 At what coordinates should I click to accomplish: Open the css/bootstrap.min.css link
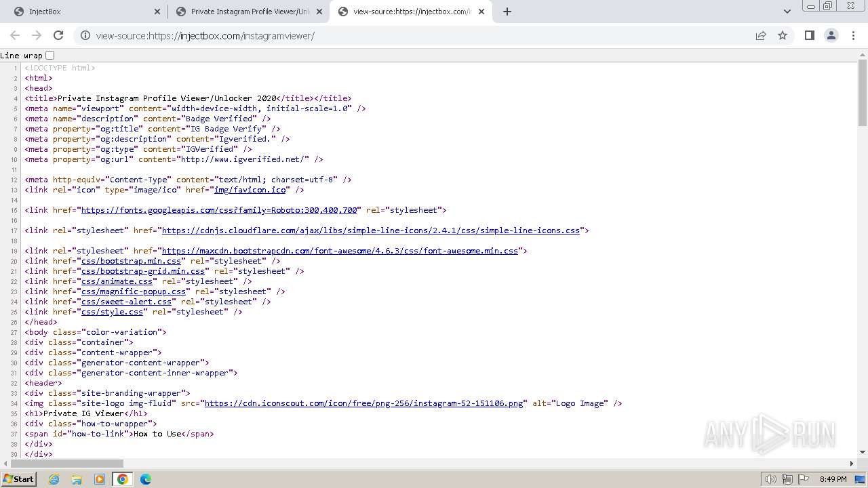point(131,261)
